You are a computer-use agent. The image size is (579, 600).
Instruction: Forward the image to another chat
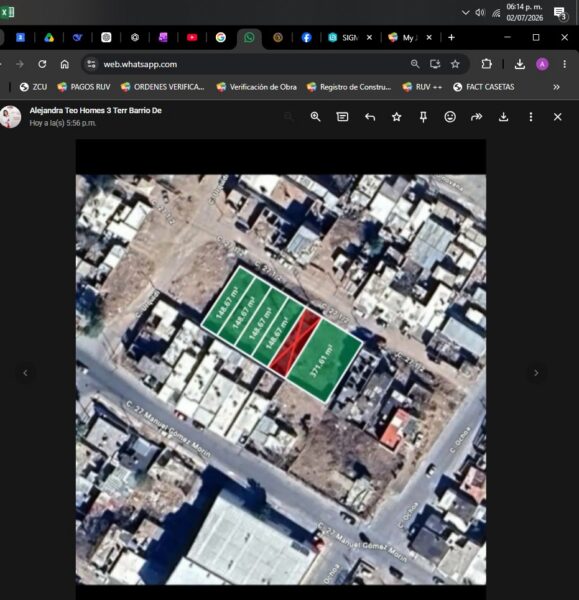tap(476, 117)
